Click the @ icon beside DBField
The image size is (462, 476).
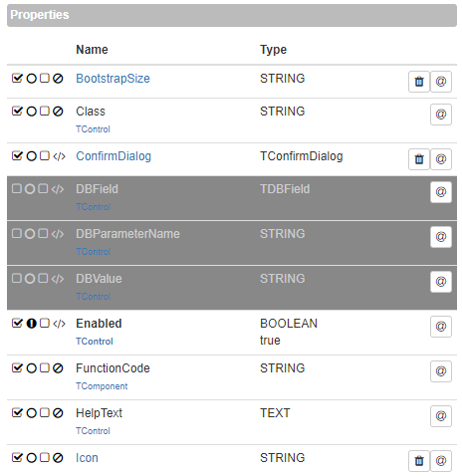tap(441, 192)
